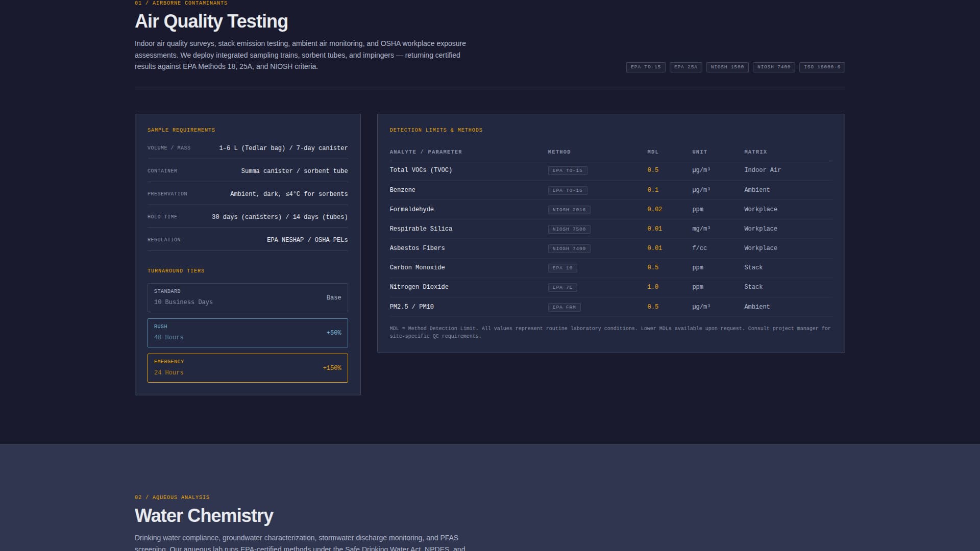Click the ISO 16000-6 standard badge

pyautogui.click(x=822, y=67)
